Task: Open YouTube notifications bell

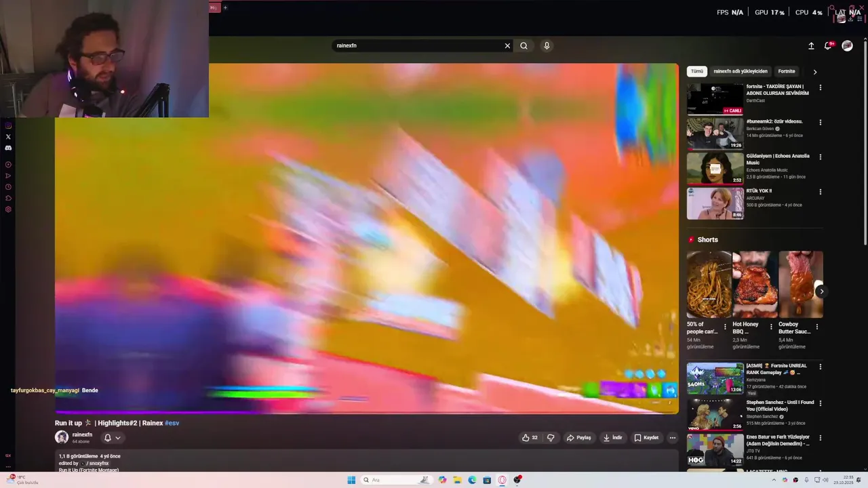Action: [x=828, y=46]
